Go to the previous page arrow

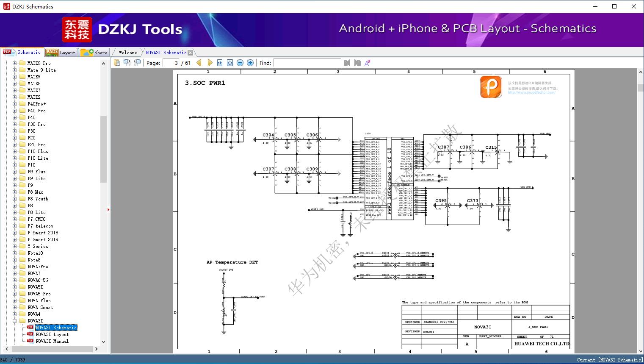[x=199, y=63]
